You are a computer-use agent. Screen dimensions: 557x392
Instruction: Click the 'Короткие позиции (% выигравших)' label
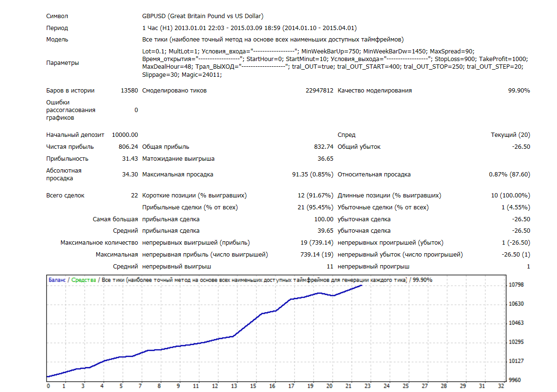click(x=194, y=196)
